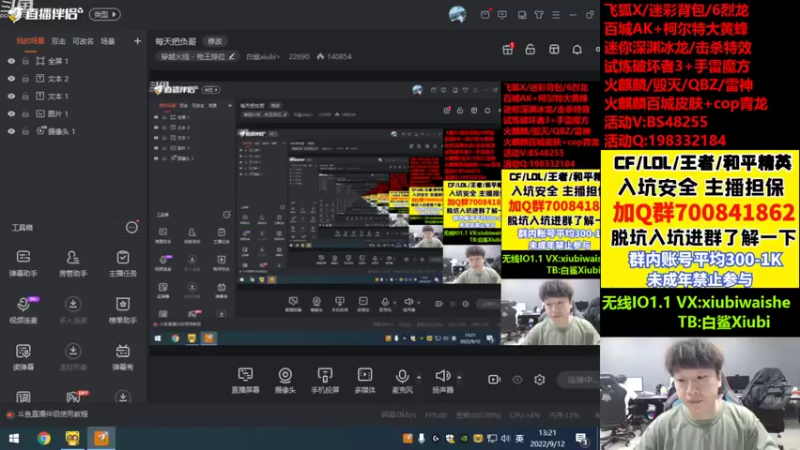Switch to the 可改名 scene tab
Viewport: 800px width, 450px height.
[83, 41]
